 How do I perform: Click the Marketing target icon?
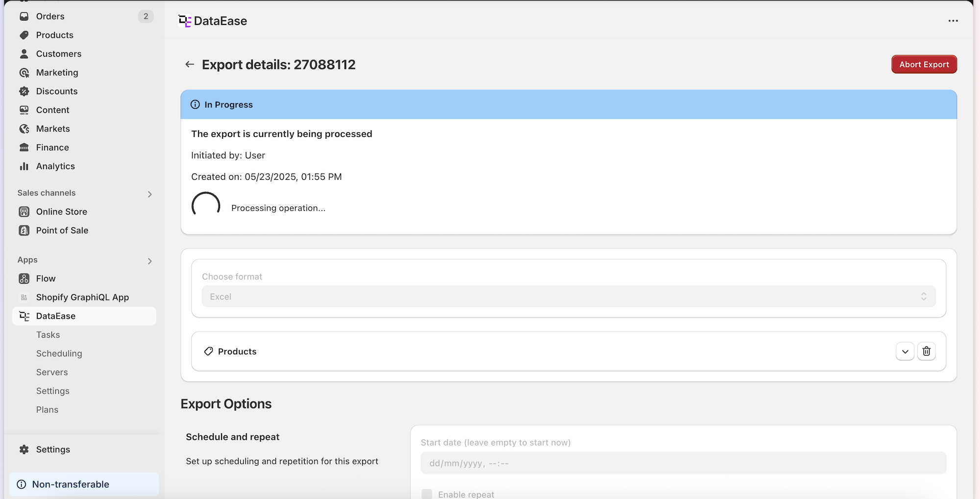click(24, 73)
